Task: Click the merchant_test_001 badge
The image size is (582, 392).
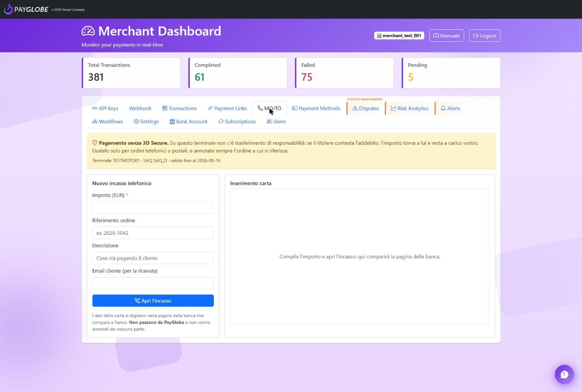Action: 399,36
